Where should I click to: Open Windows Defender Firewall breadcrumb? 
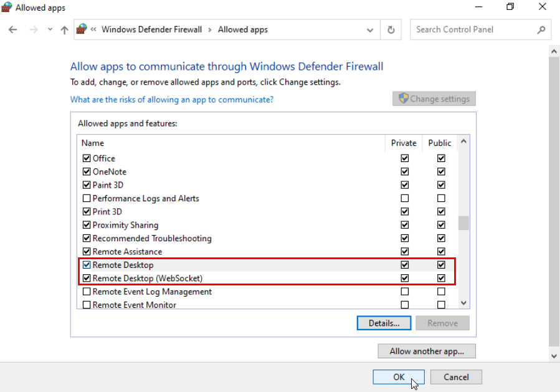152,29
